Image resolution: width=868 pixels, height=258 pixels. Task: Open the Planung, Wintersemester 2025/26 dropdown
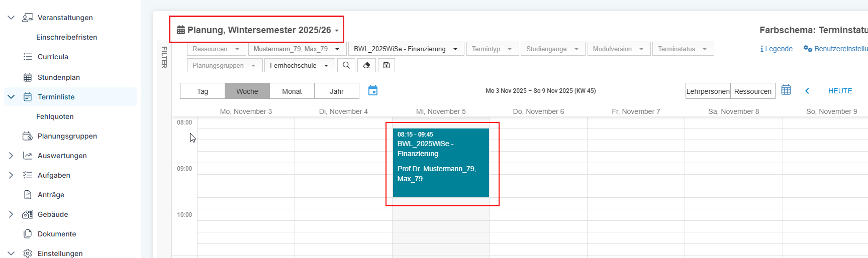(257, 30)
